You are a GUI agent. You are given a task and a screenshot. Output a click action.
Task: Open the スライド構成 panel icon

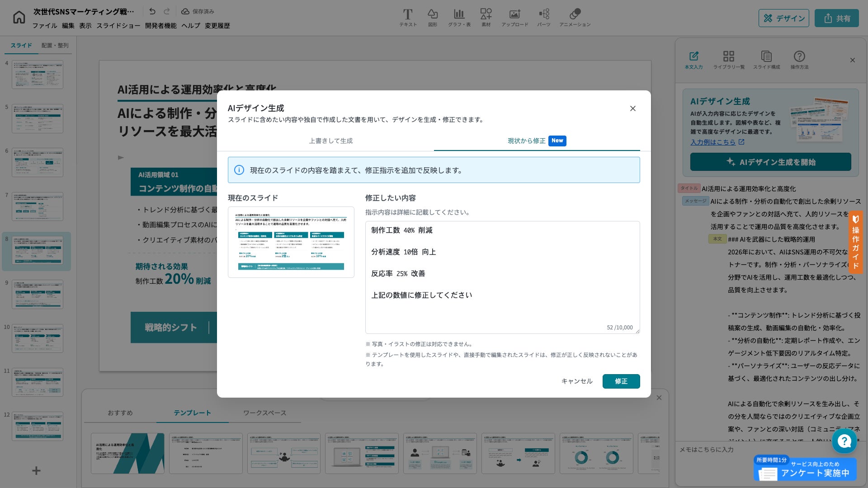tap(766, 60)
